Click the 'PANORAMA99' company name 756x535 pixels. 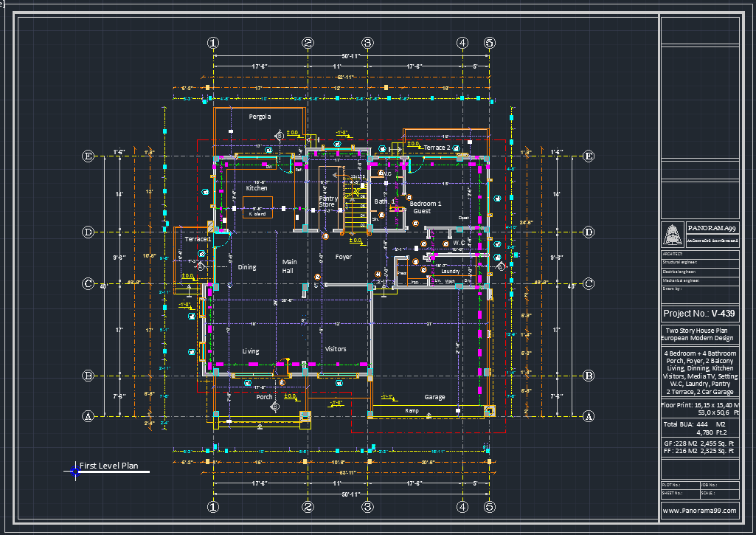(x=712, y=228)
